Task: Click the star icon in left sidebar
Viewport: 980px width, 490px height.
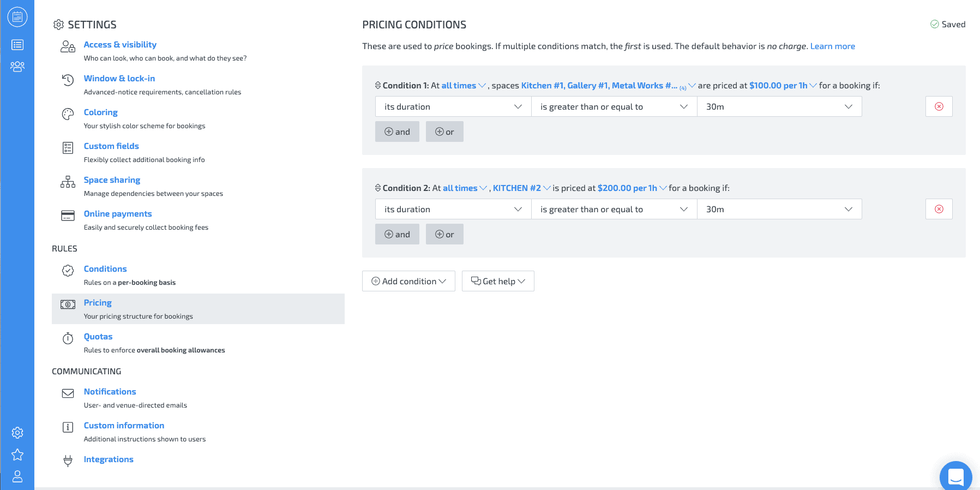Action: [x=17, y=455]
